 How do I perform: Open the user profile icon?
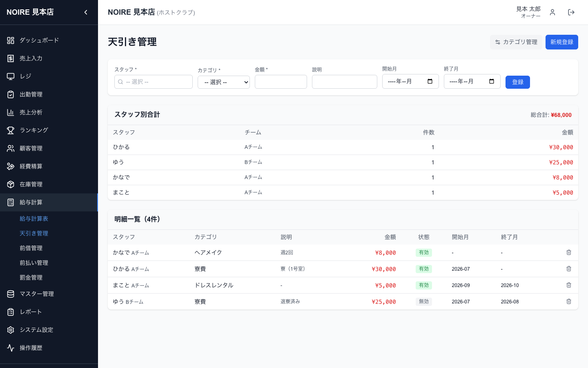[x=552, y=12]
